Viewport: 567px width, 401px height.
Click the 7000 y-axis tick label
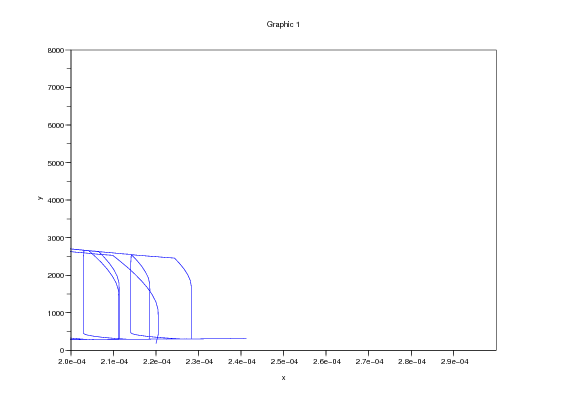pos(56,88)
